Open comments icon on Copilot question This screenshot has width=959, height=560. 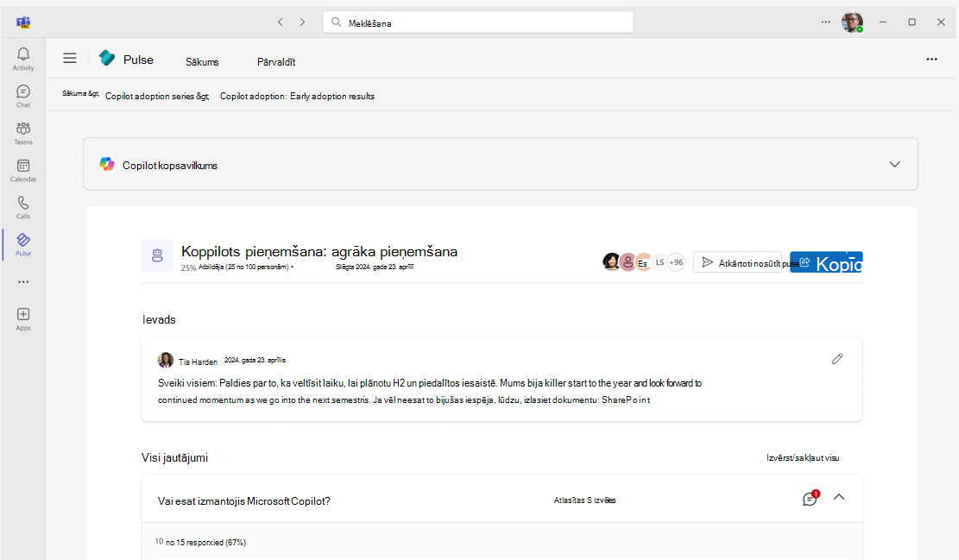click(x=810, y=499)
